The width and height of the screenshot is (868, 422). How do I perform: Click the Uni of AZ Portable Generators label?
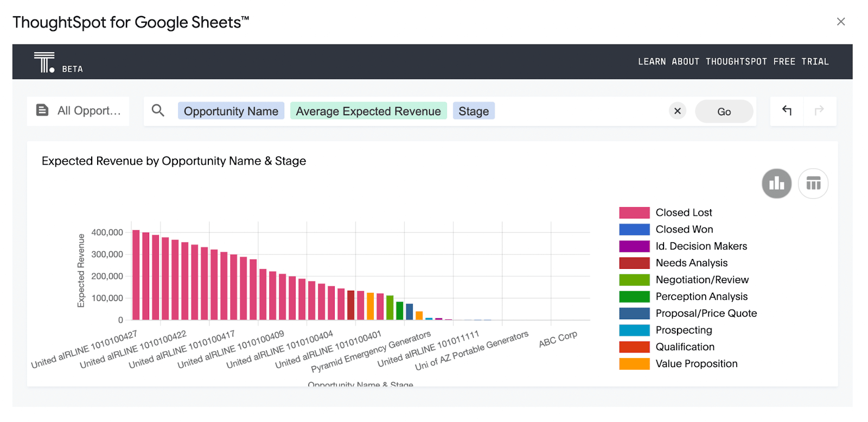[x=472, y=350]
